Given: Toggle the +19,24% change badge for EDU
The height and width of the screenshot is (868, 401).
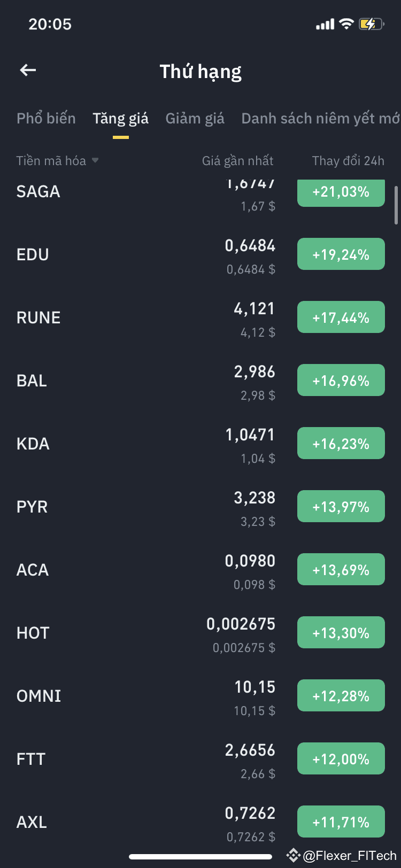Looking at the screenshot, I should 341,254.
